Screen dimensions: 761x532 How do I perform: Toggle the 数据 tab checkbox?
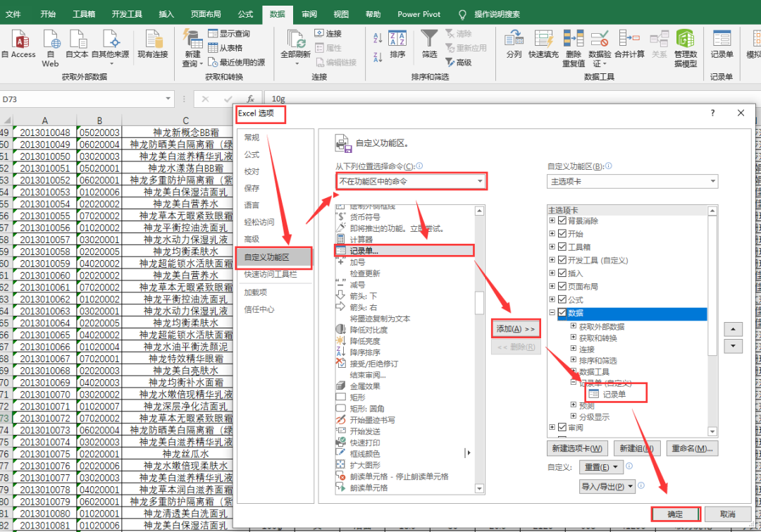pos(562,313)
